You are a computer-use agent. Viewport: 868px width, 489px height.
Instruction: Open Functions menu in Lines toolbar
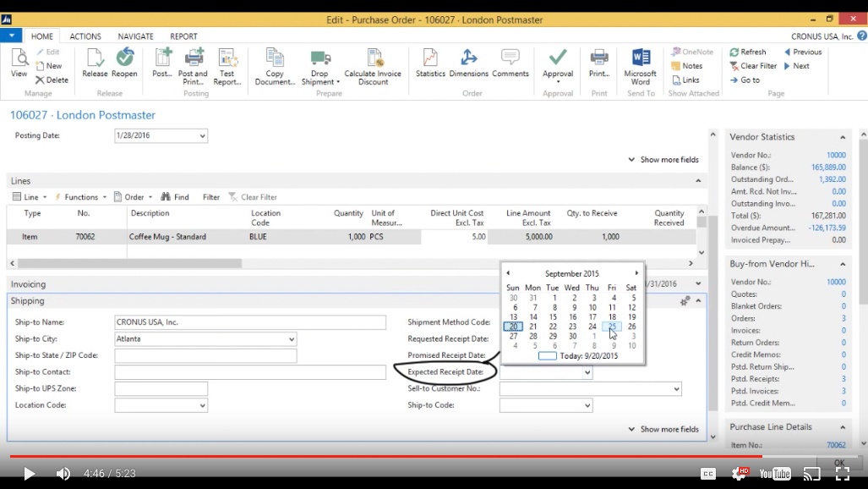80,197
